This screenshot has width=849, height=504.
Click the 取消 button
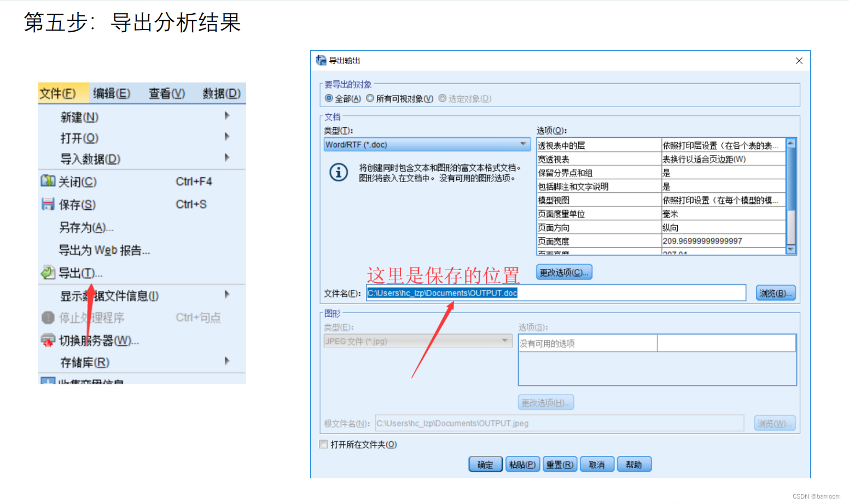coord(597,465)
